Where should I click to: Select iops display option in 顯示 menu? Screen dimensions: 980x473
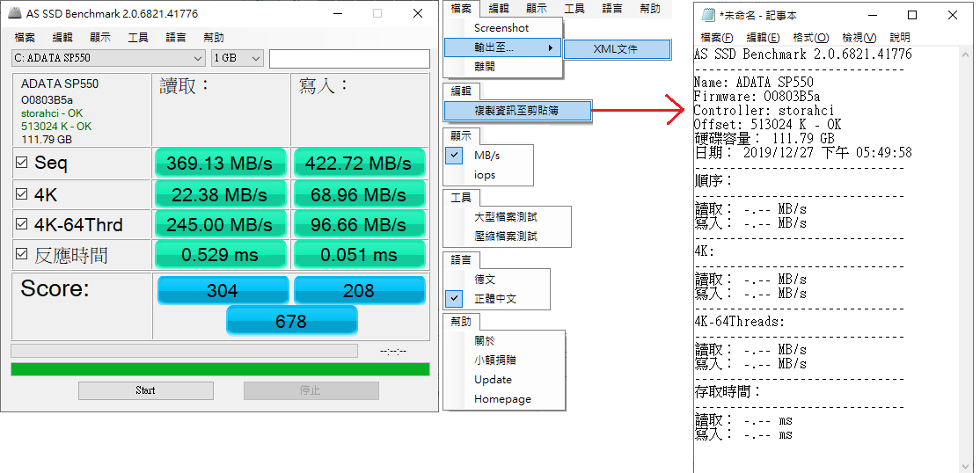click(x=485, y=175)
